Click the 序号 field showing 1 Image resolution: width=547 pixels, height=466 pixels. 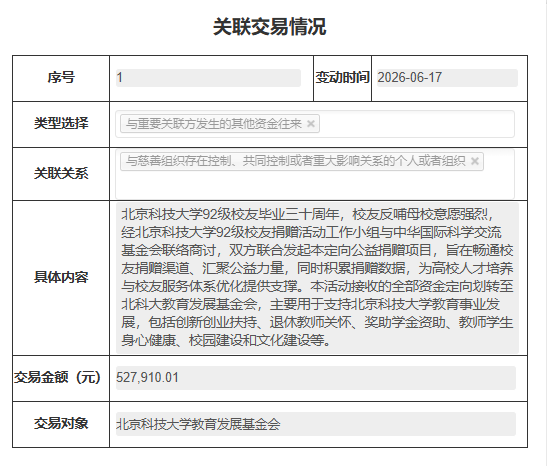pos(208,78)
